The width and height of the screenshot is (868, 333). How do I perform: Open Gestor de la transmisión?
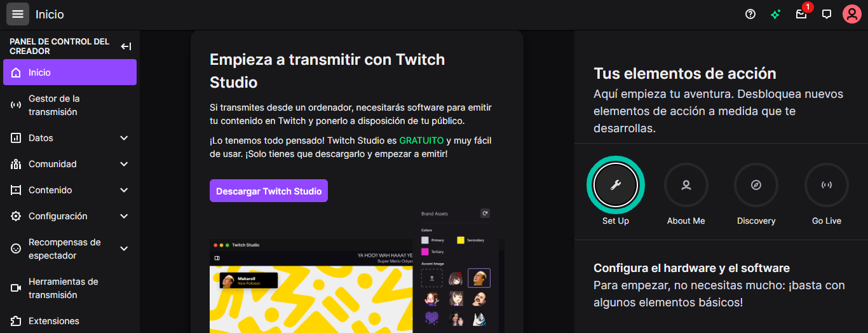pyautogui.click(x=70, y=105)
